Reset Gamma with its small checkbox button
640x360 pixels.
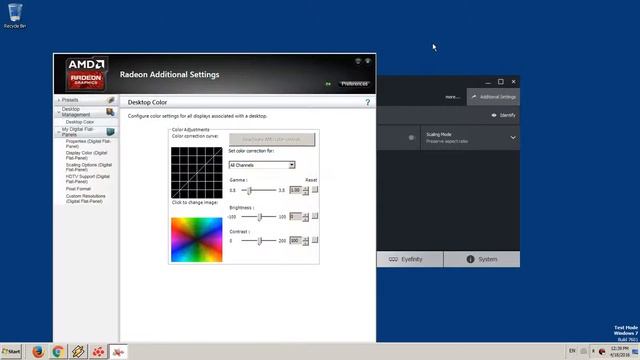315,190
